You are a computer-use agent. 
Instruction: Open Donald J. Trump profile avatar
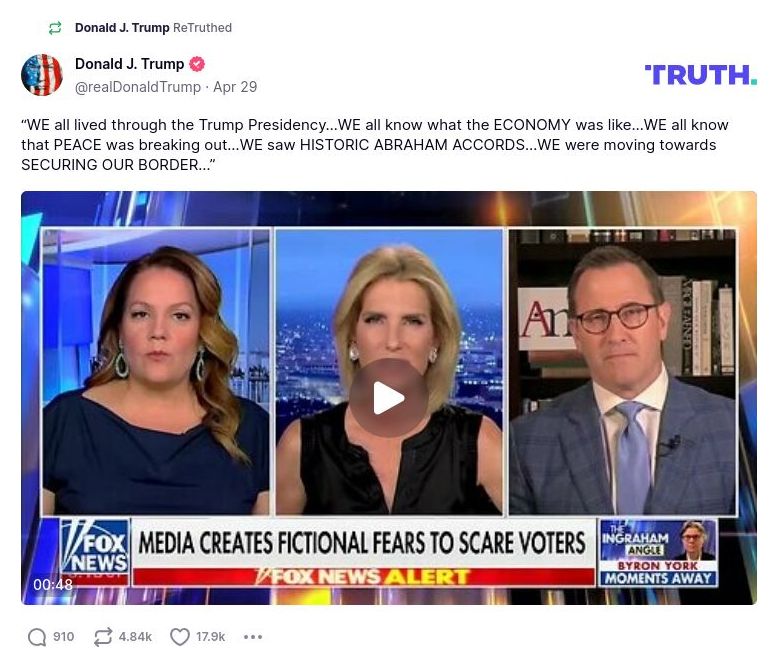pyautogui.click(x=42, y=75)
